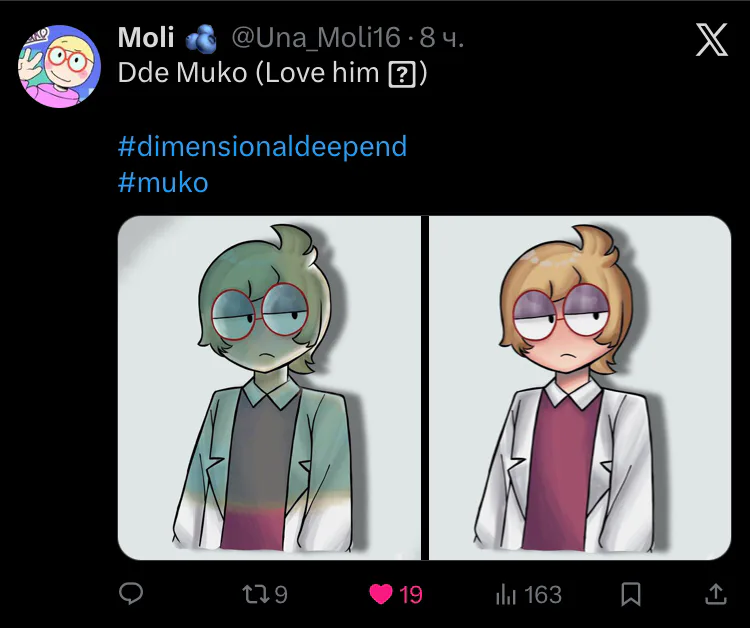The image size is (750, 628).
Task: Open the @Una_Moli16 handle link
Action: point(316,38)
